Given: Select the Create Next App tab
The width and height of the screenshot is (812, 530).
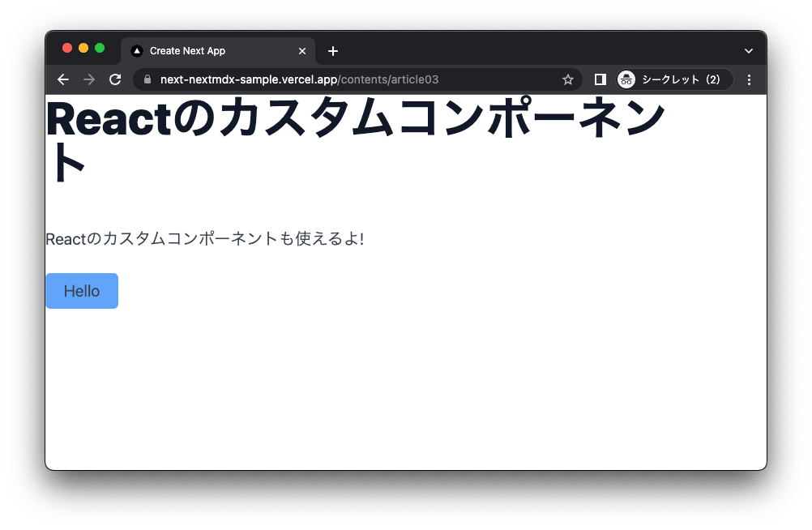Looking at the screenshot, I should [x=218, y=51].
